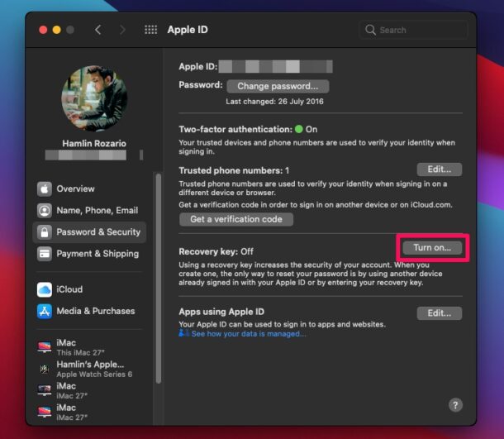Click the 'Recovery key: Off' label

point(216,251)
